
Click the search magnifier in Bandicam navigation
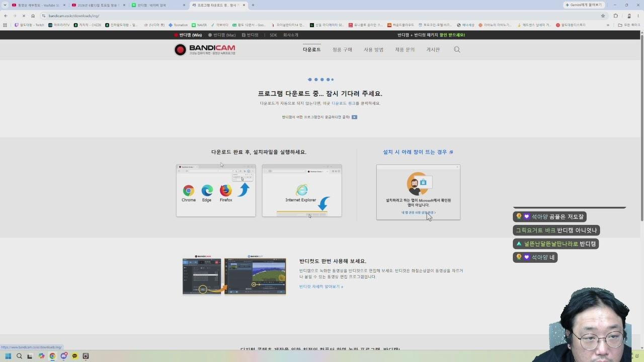457,50
